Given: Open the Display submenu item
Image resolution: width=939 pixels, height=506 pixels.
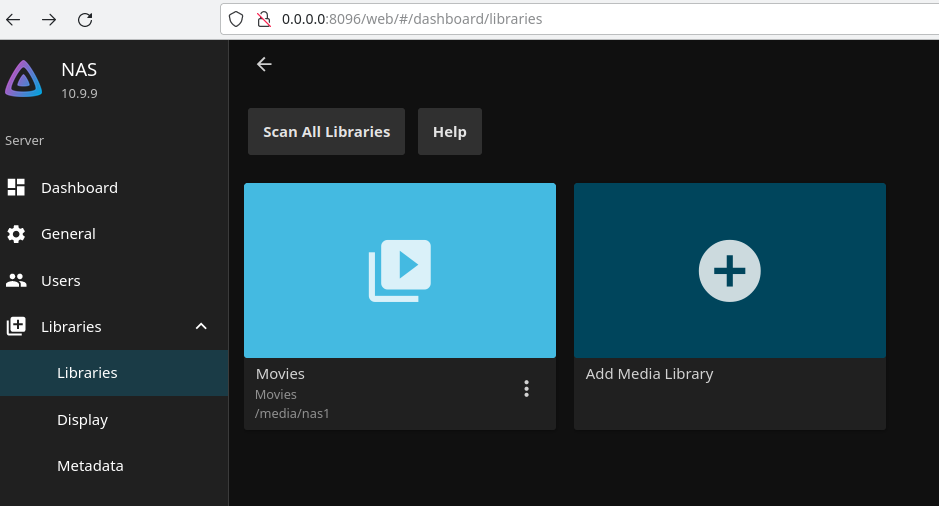Looking at the screenshot, I should 82,420.
